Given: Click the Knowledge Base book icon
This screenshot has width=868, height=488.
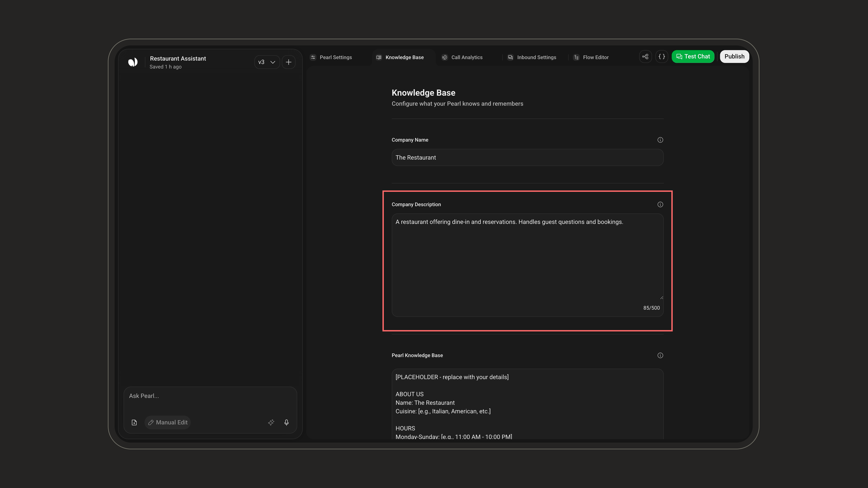Looking at the screenshot, I should point(379,57).
